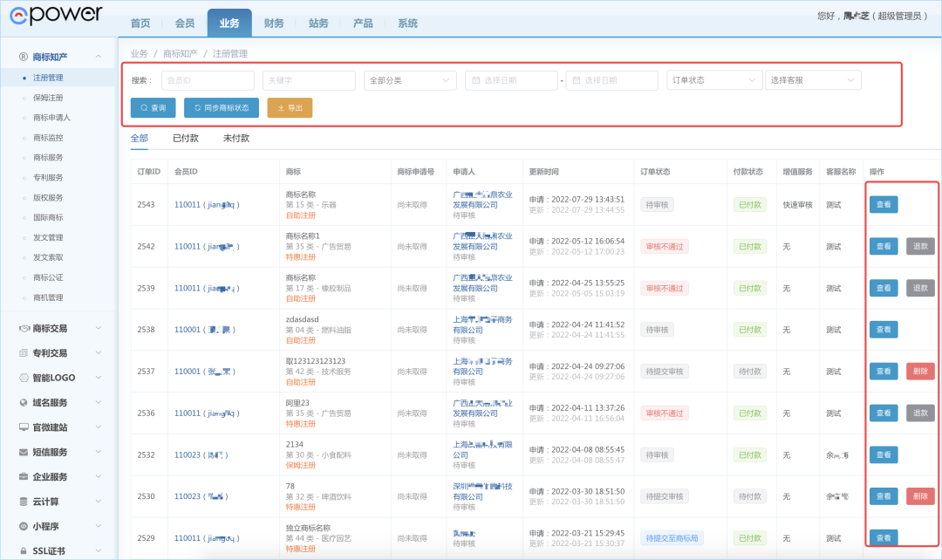This screenshot has width=942, height=560.
Task: Click the ePower logo
Action: click(x=56, y=15)
